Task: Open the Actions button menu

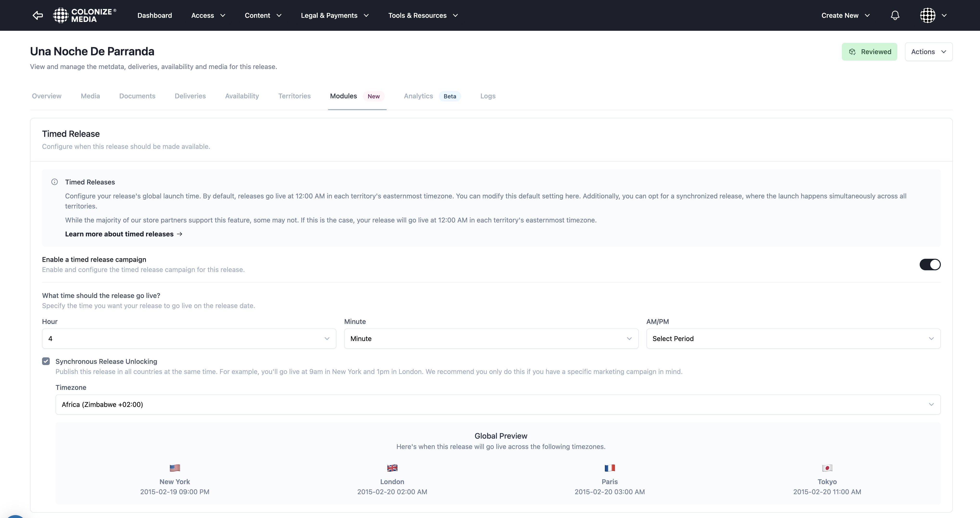Action: (x=928, y=52)
